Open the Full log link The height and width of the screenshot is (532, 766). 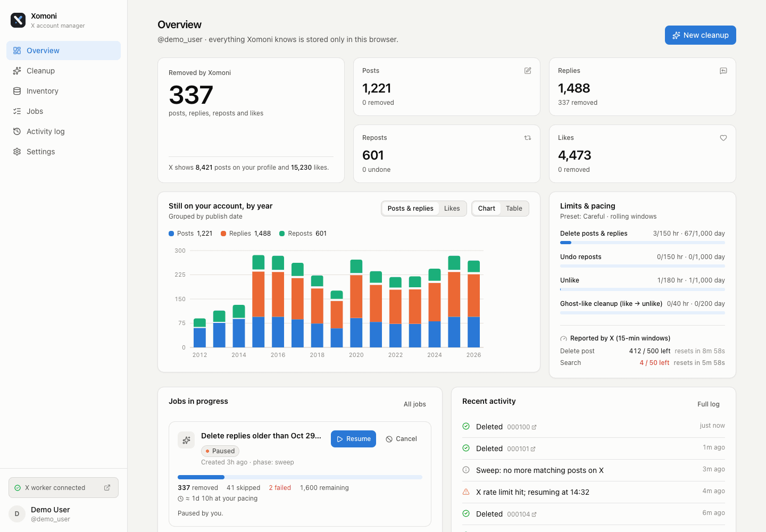(x=709, y=404)
